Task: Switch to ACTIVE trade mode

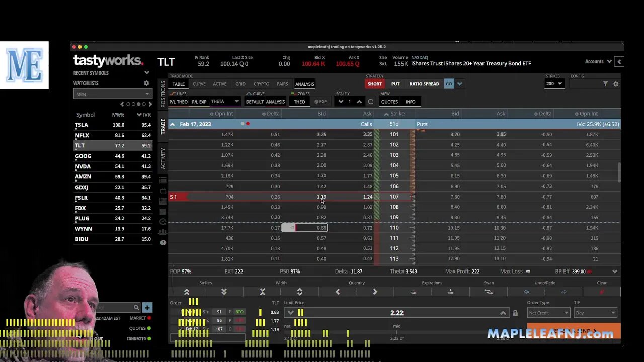Action: click(220, 84)
